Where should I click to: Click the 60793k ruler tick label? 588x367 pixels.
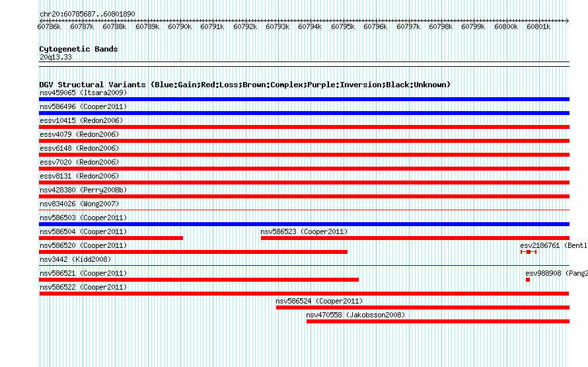coord(277,26)
